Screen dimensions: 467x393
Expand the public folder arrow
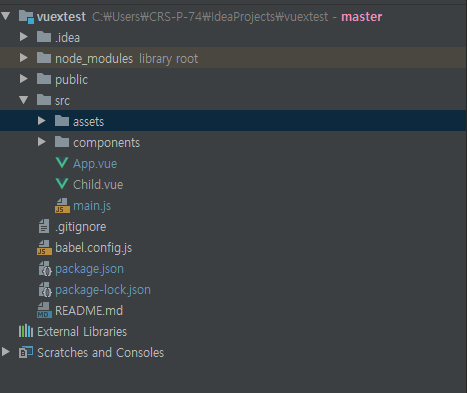23,79
